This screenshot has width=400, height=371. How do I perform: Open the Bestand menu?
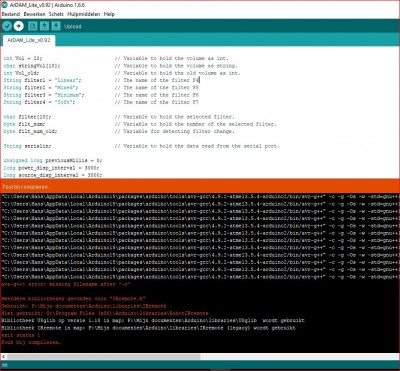(11, 14)
